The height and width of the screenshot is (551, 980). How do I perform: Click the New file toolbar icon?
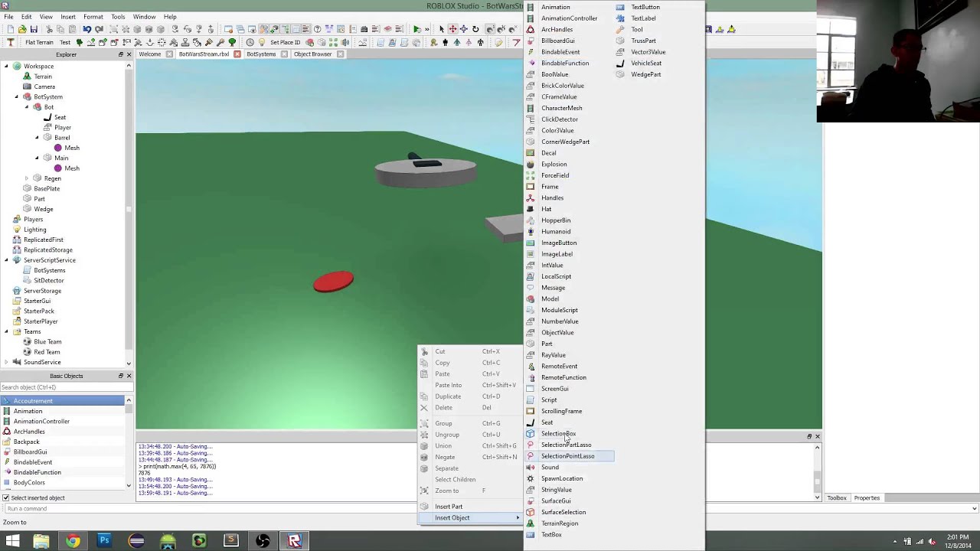(x=11, y=29)
